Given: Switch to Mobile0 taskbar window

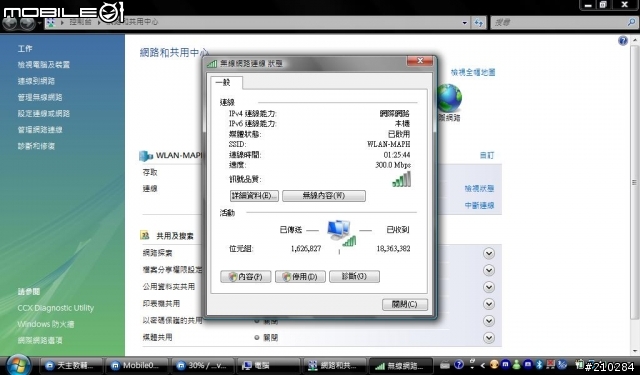Looking at the screenshot, I should pyautogui.click(x=136, y=366).
